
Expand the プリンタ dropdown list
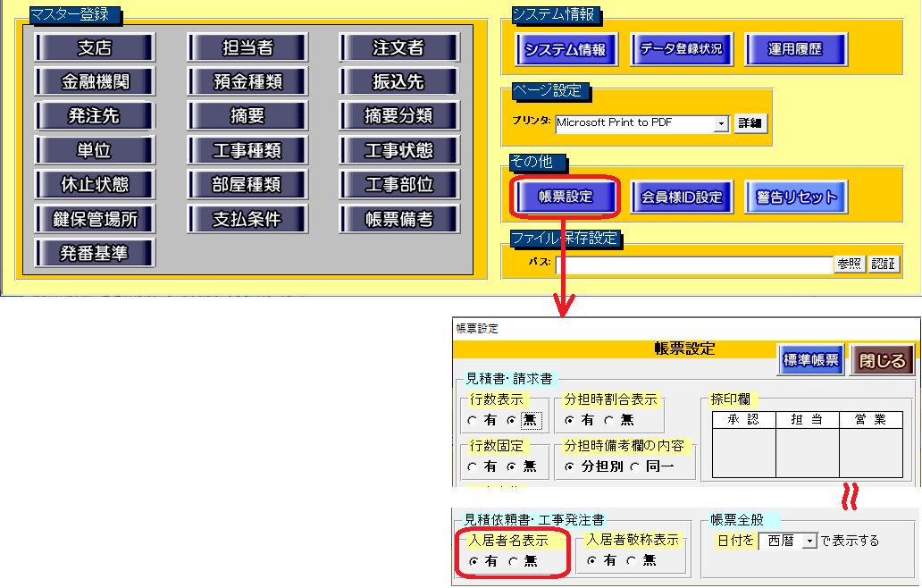click(x=721, y=123)
